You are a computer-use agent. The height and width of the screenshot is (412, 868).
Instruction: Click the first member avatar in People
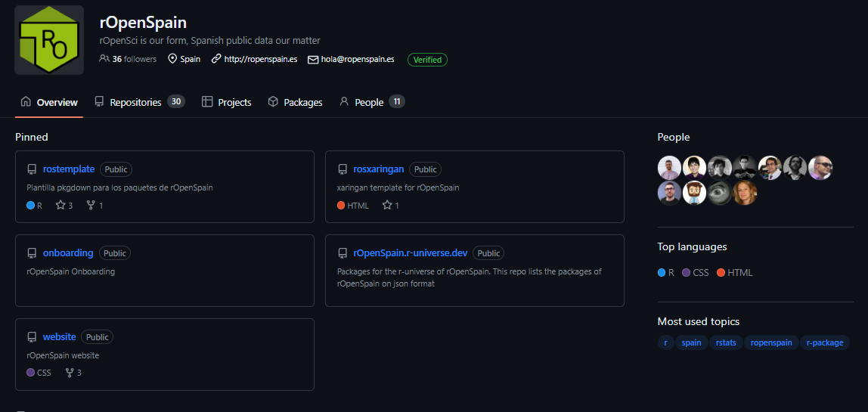click(x=669, y=167)
